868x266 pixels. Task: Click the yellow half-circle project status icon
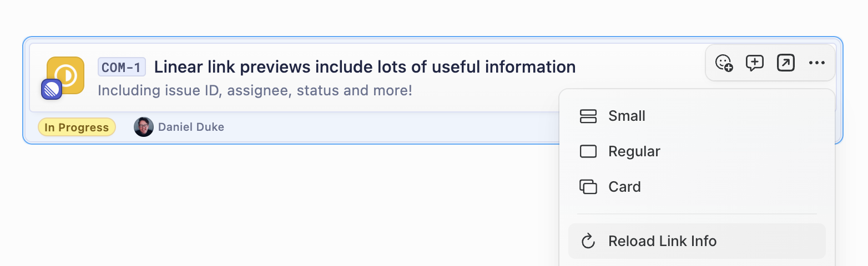65,75
